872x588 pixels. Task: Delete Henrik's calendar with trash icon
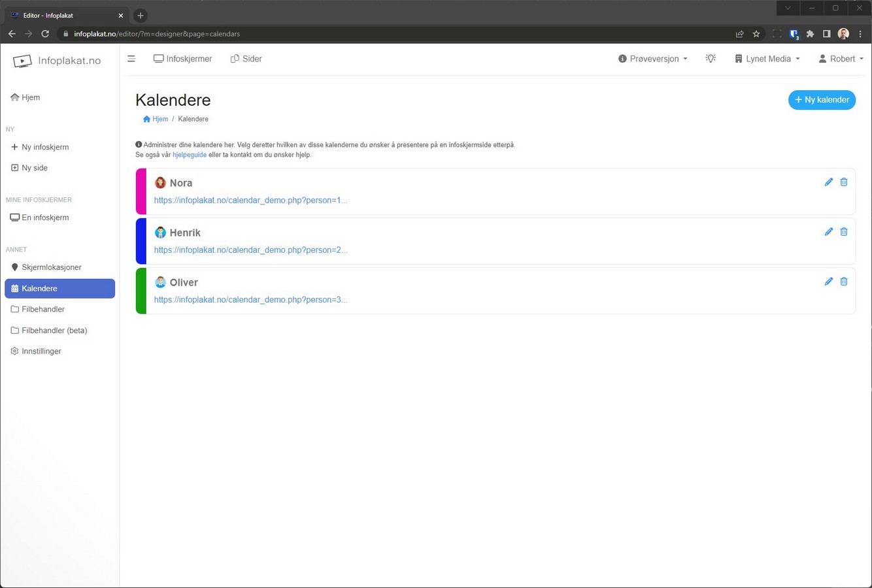coord(844,232)
